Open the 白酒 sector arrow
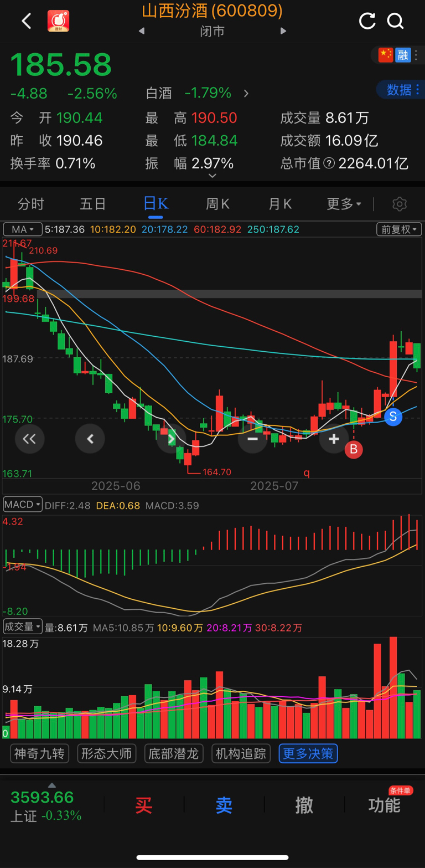Viewport: 425px width, 868px height. tap(246, 94)
